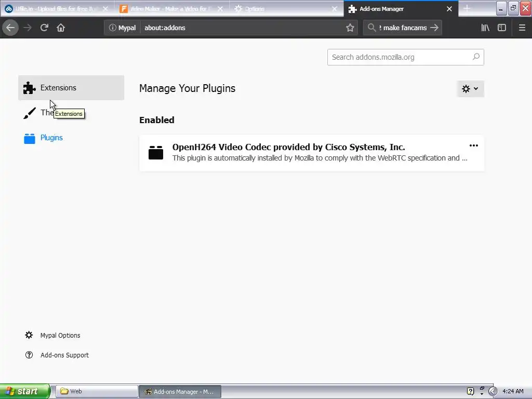532x399 pixels.
Task: Click the Add-ons Support question icon
Action: coord(29,355)
